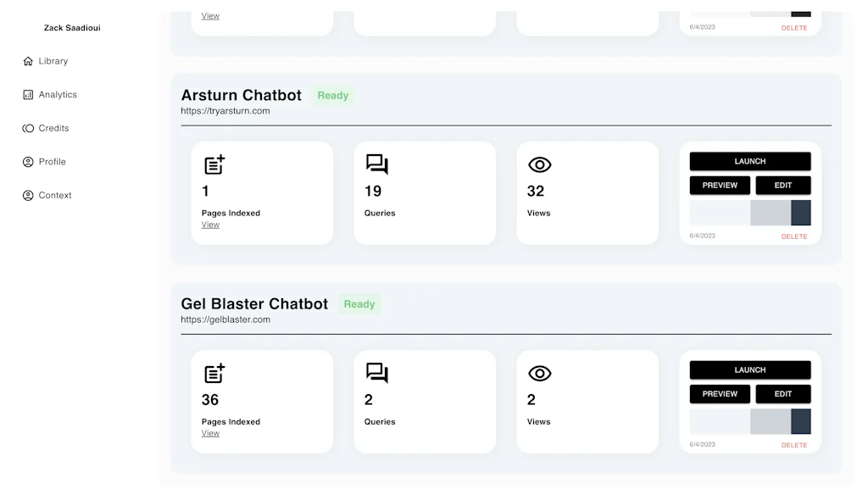
Task: Click View under Gel Blaster pages indexed
Action: (x=209, y=433)
